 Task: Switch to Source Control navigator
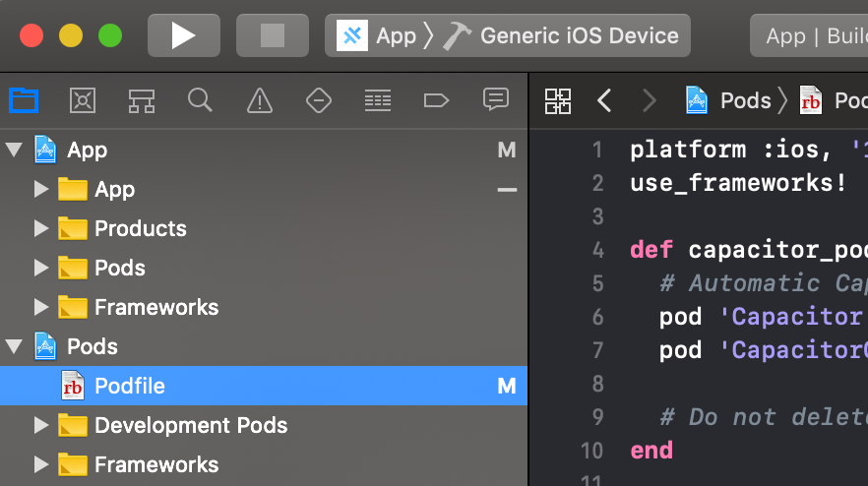pyautogui.click(x=82, y=99)
